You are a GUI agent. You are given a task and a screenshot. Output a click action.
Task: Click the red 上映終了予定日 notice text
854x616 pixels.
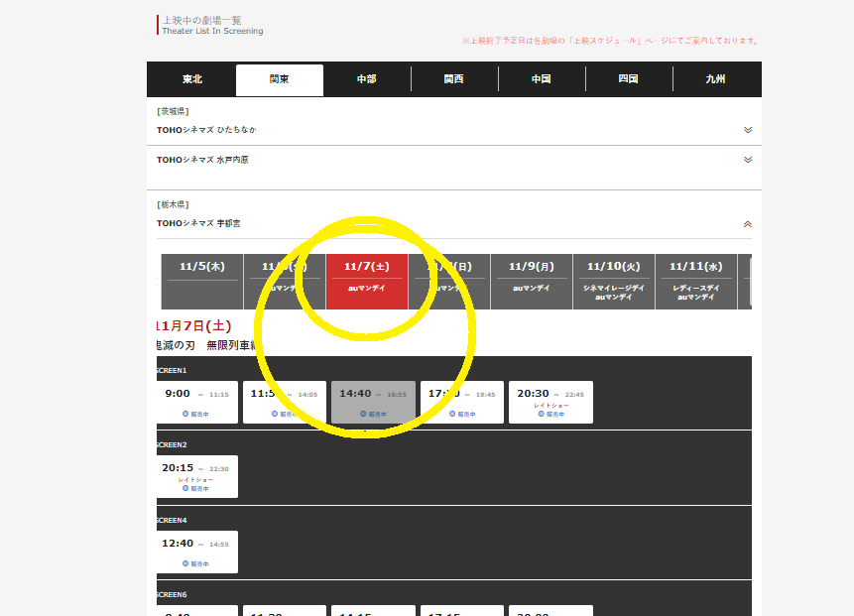pyautogui.click(x=611, y=41)
